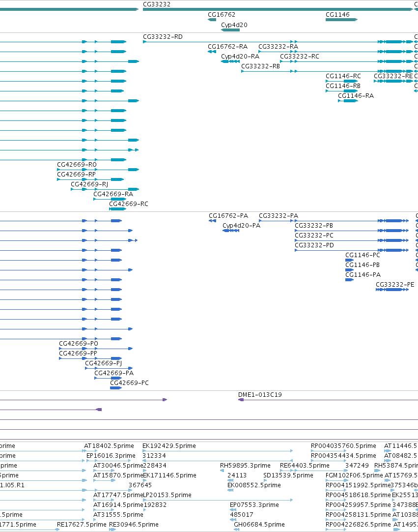
Task: Click EST RH59895.3prime
Action: pos(245,466)
